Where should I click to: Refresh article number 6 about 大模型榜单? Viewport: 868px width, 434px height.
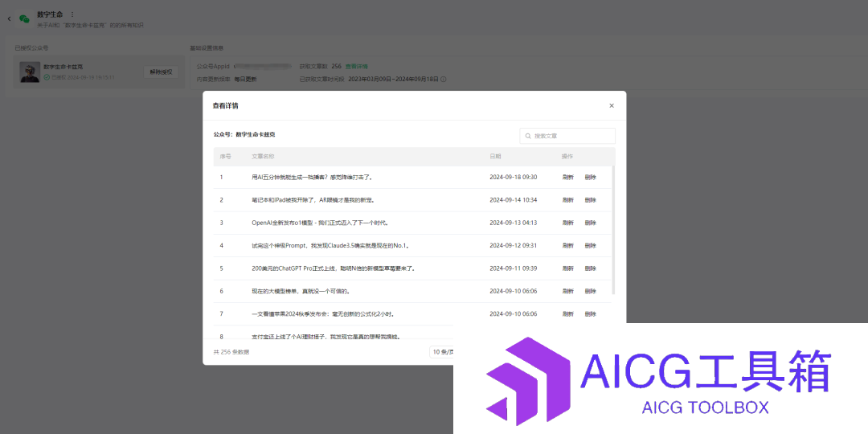(568, 291)
